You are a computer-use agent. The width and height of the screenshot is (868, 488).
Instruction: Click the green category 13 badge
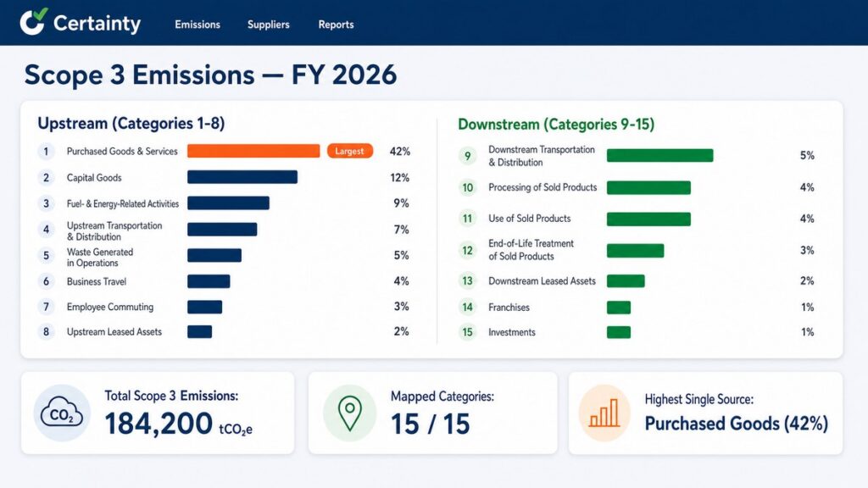[x=468, y=280]
